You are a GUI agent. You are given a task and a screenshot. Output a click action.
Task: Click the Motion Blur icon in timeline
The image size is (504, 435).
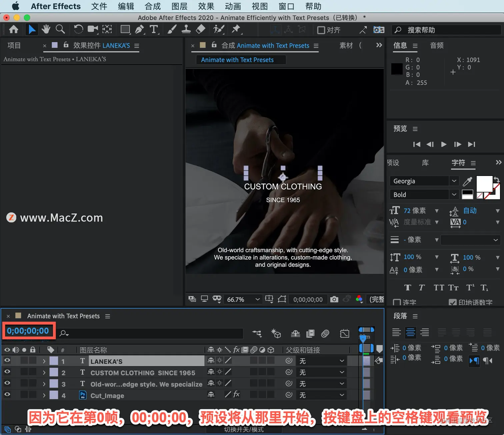coord(325,333)
